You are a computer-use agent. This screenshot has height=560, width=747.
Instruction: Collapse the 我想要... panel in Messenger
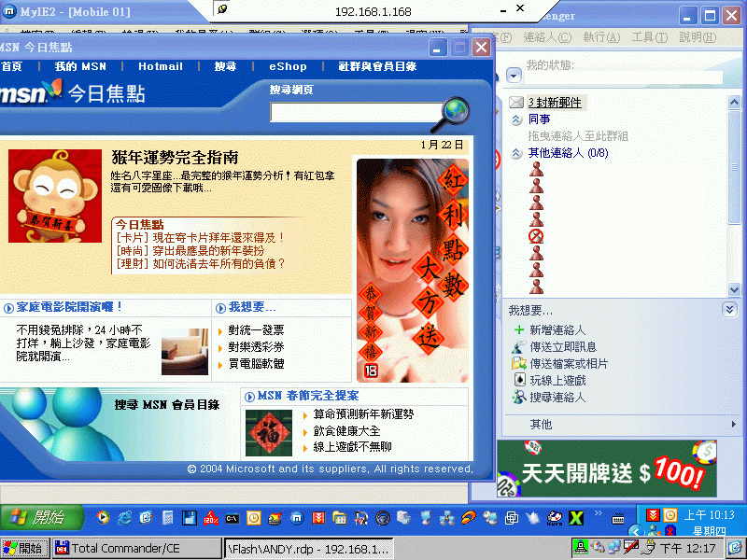click(729, 309)
